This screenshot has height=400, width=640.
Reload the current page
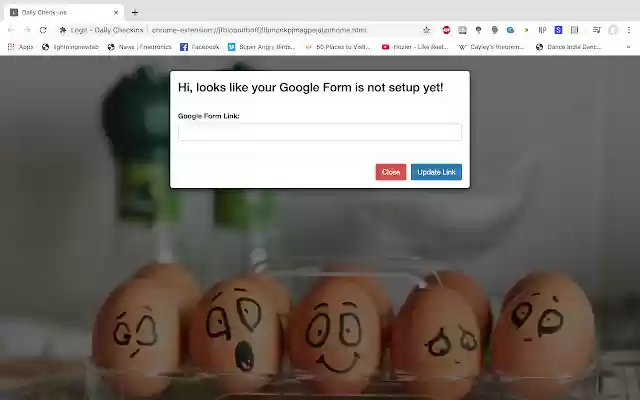(x=43, y=30)
